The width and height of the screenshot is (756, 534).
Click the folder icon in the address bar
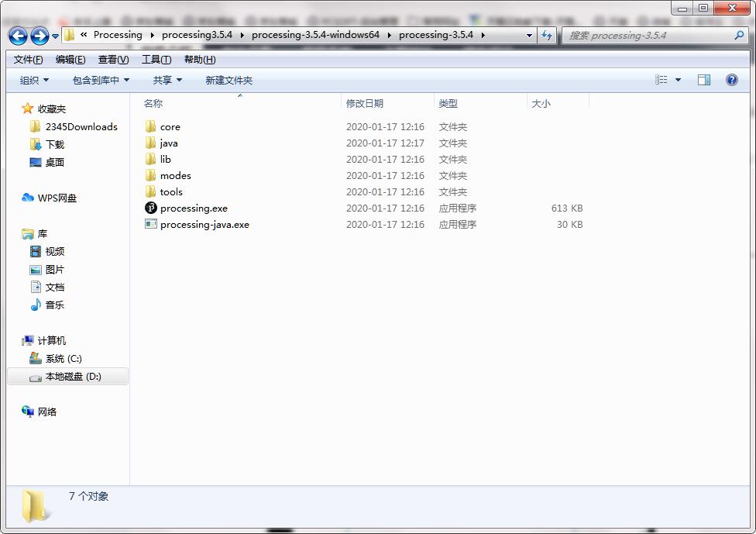pyautogui.click(x=70, y=35)
